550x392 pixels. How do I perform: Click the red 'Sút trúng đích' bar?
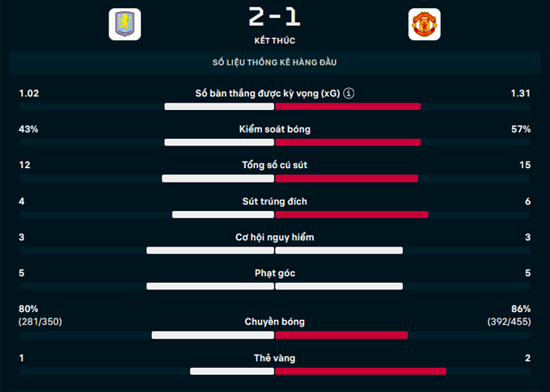[352, 214]
